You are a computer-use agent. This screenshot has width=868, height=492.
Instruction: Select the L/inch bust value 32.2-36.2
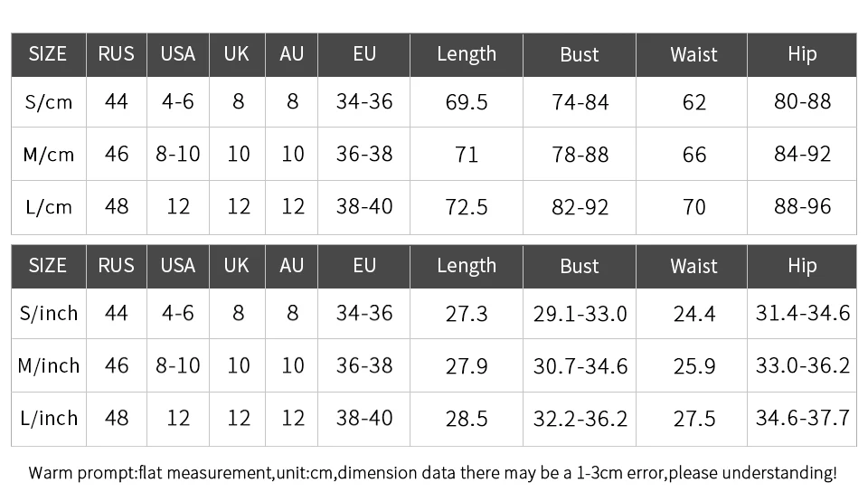580,419
